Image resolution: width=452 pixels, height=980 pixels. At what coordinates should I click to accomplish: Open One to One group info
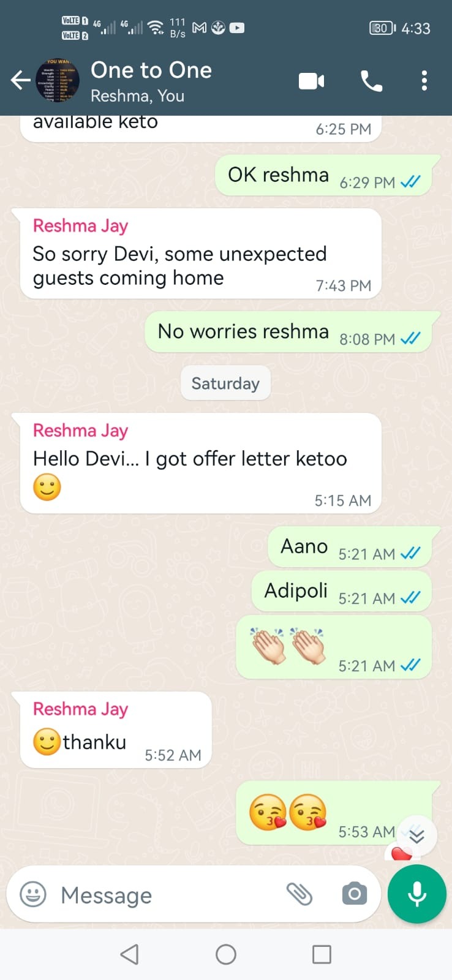pyautogui.click(x=151, y=70)
